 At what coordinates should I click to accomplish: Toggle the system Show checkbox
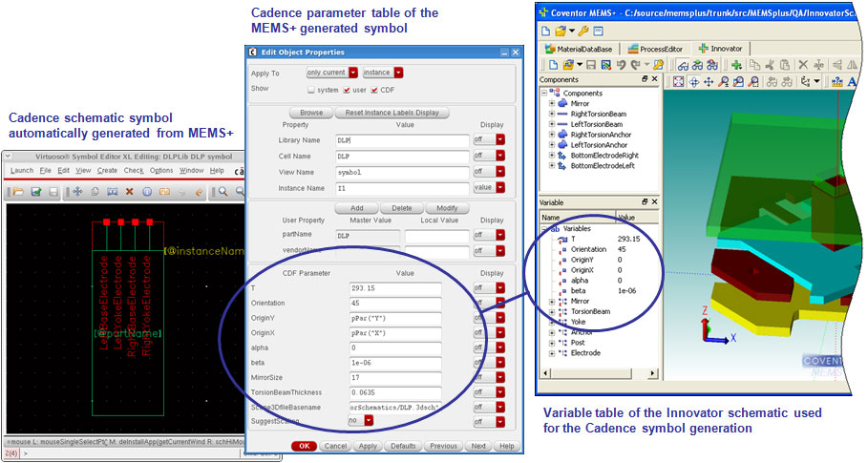click(311, 90)
